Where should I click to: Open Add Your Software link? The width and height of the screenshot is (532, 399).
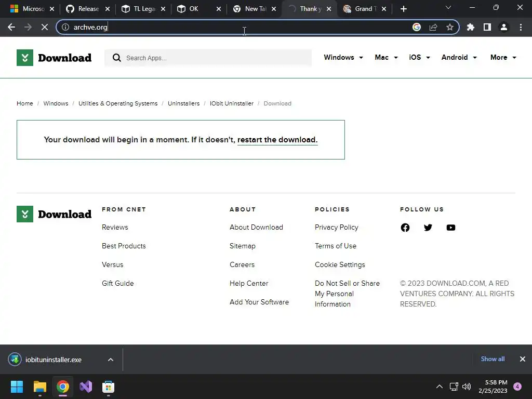[259, 302]
